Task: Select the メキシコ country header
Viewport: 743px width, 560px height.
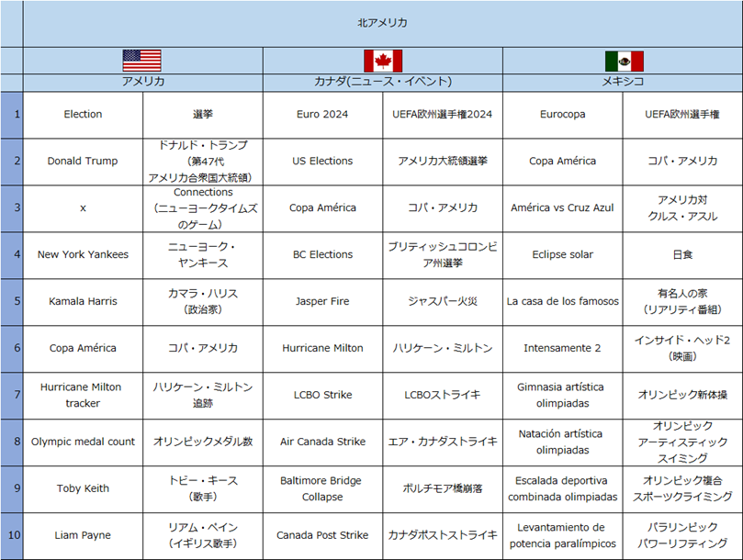Action: pos(623,82)
